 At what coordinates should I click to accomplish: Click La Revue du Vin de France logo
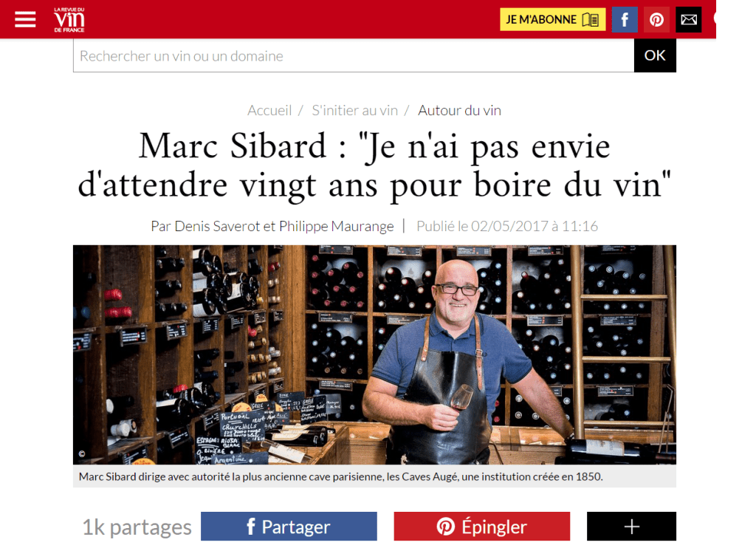(x=69, y=20)
